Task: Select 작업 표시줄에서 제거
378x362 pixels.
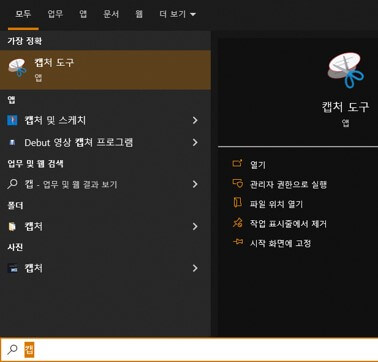Action: pos(288,224)
